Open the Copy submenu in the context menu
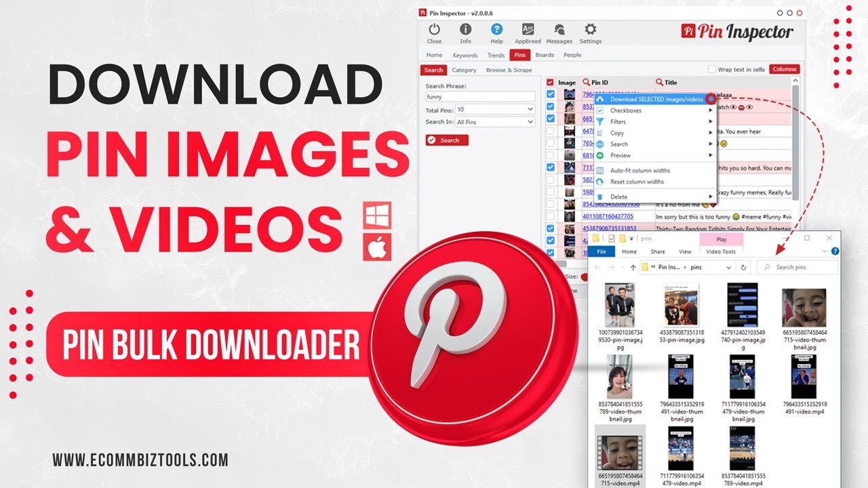This screenshot has height=488, width=868. pyautogui.click(x=655, y=133)
